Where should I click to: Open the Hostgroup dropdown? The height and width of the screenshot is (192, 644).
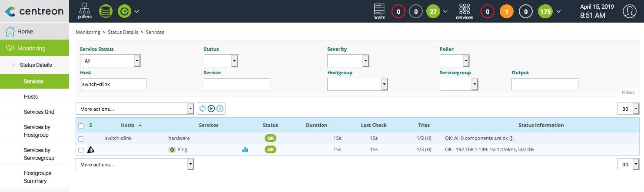(x=357, y=84)
